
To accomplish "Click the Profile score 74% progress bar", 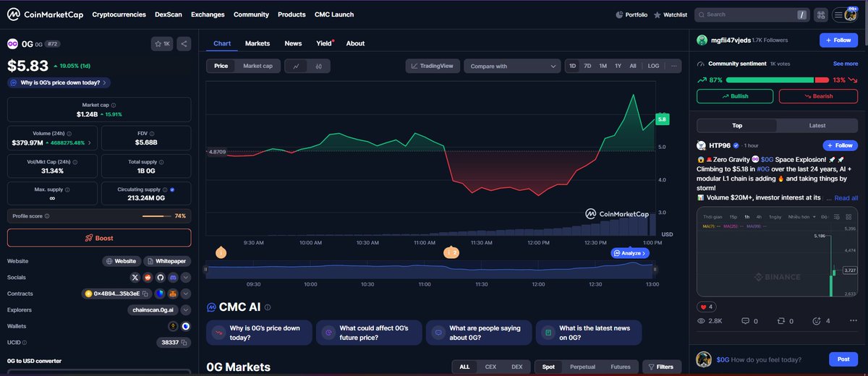I will pyautogui.click(x=157, y=216).
